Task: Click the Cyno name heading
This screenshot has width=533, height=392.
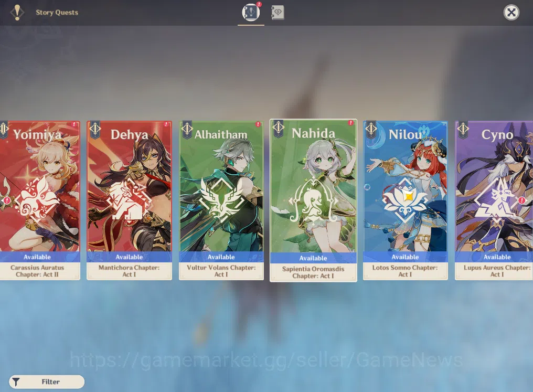Action: (497, 135)
